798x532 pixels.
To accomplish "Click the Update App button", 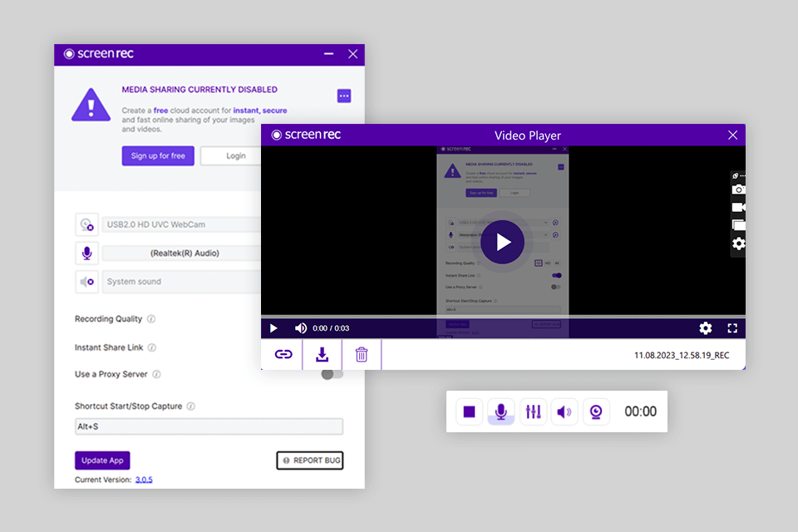I will click(102, 461).
